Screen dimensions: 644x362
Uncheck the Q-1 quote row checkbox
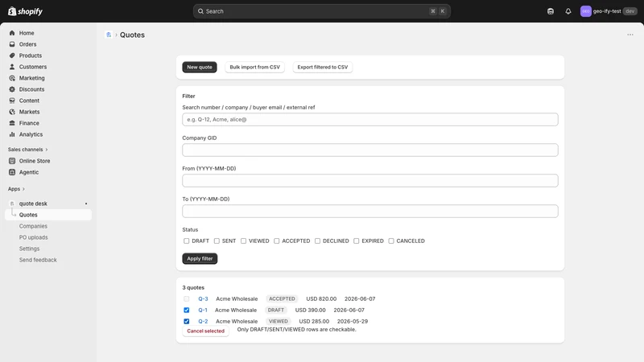click(x=187, y=310)
